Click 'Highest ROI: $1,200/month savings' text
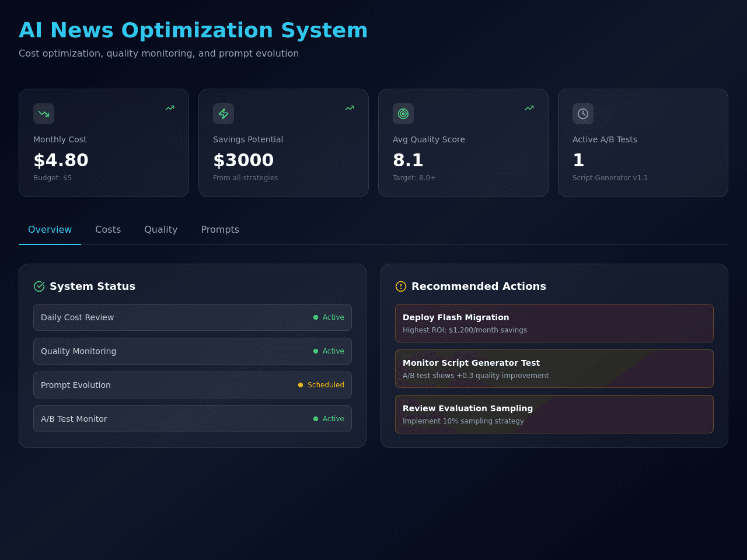 tap(465, 330)
